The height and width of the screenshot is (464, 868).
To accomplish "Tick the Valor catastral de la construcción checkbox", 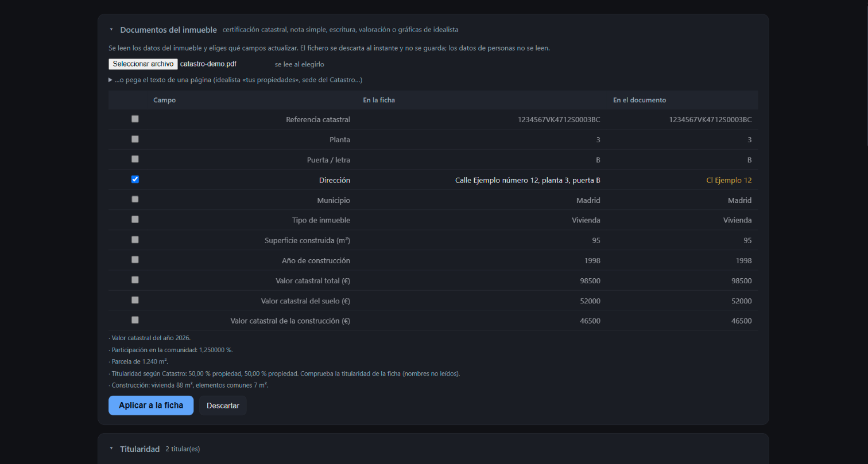I will pyautogui.click(x=135, y=320).
